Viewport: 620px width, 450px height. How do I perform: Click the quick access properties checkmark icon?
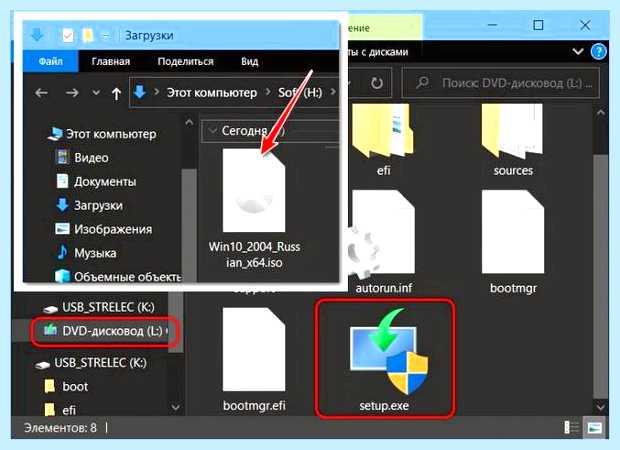pyautogui.click(x=68, y=36)
